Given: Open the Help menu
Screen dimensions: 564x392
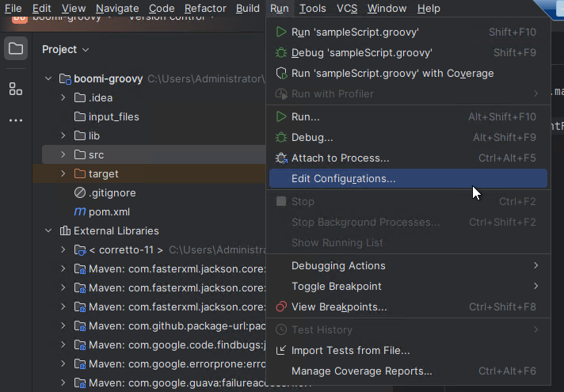Looking at the screenshot, I should pyautogui.click(x=429, y=8).
